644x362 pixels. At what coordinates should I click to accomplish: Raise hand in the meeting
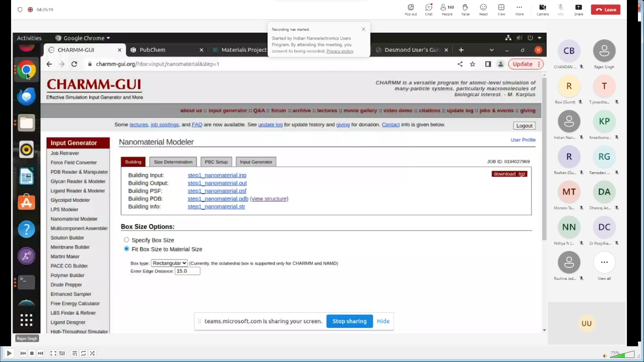click(465, 10)
